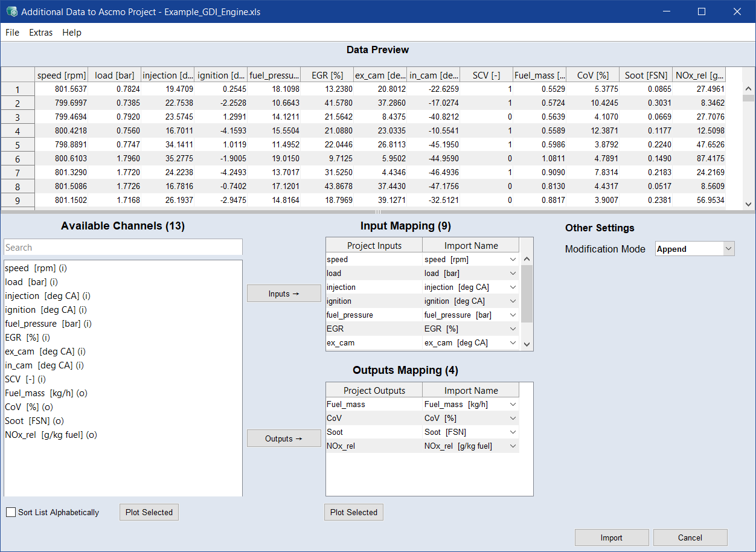Open the Help menu
The height and width of the screenshot is (552, 756).
point(72,33)
